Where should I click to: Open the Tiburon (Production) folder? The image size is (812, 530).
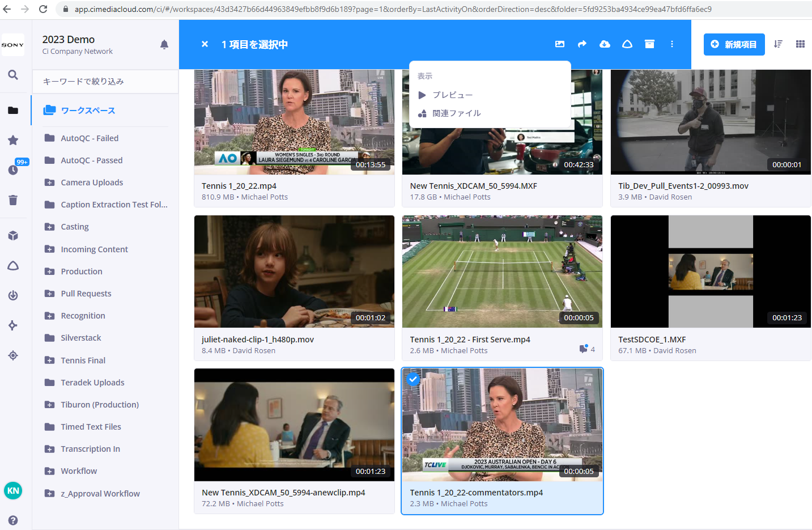[100, 405]
